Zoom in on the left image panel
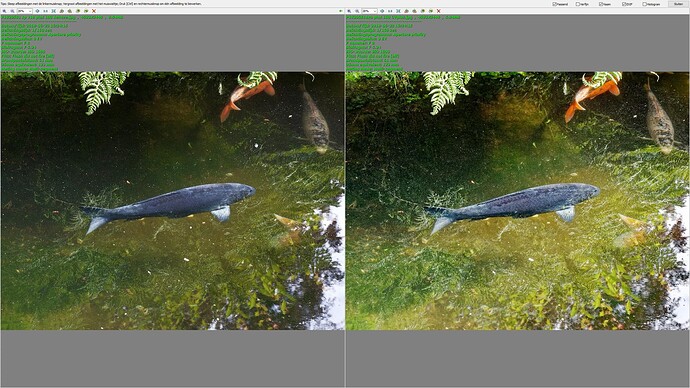 pyautogui.click(x=4, y=11)
